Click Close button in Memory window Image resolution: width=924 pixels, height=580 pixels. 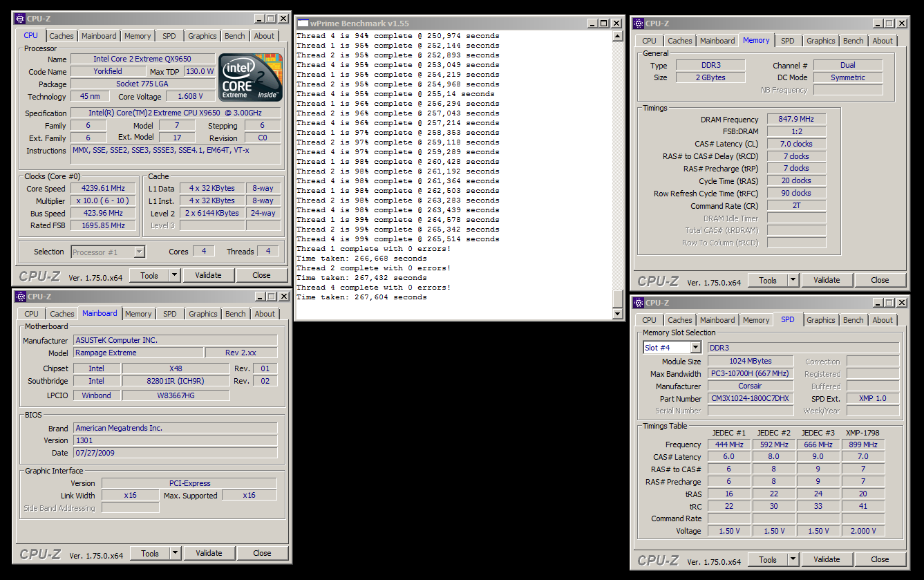(x=880, y=280)
